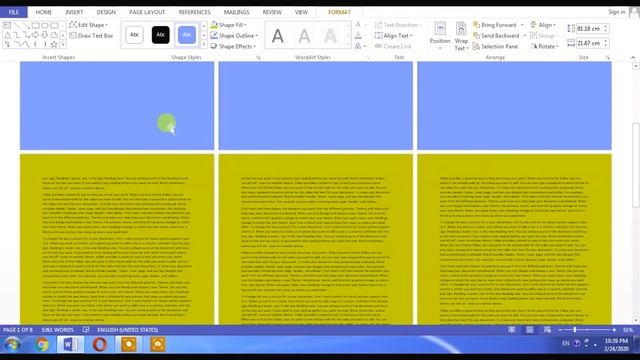640x360 pixels.
Task: Open Google Chrome from the taskbar
Action: 42,345
